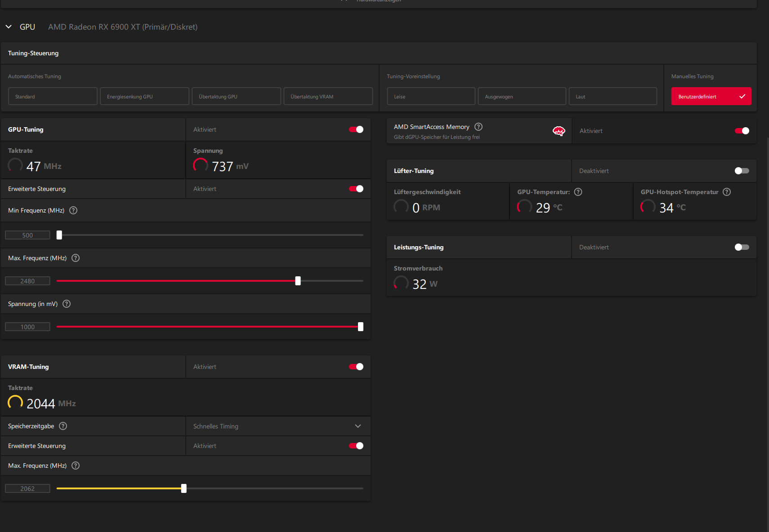Screen dimensions: 769x532
Task: Click the '34 °C' hotspot temperature value
Action: 673,208
